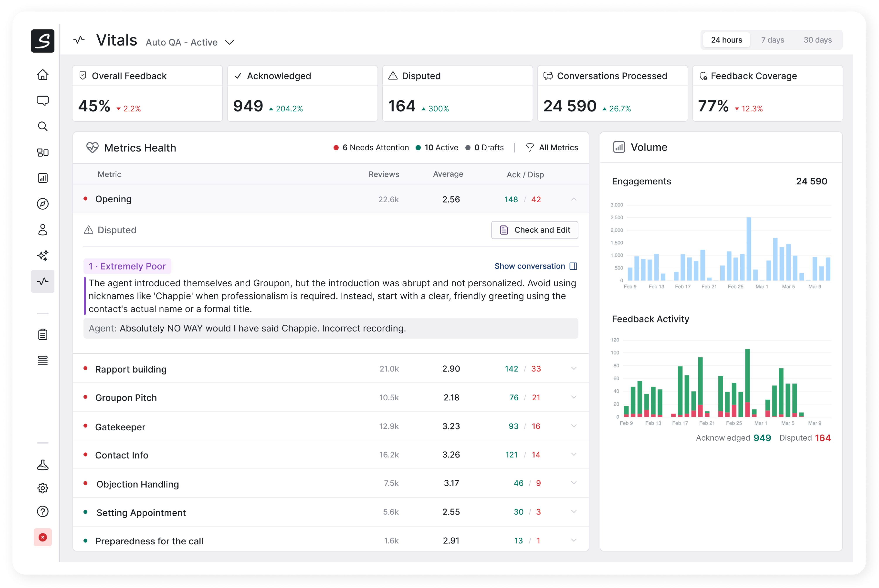
Task: Filter by 6 Needs Attention
Action: coord(371,148)
